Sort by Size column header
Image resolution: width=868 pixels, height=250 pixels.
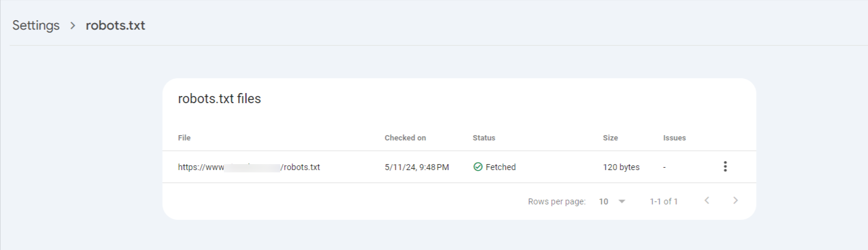tap(610, 137)
